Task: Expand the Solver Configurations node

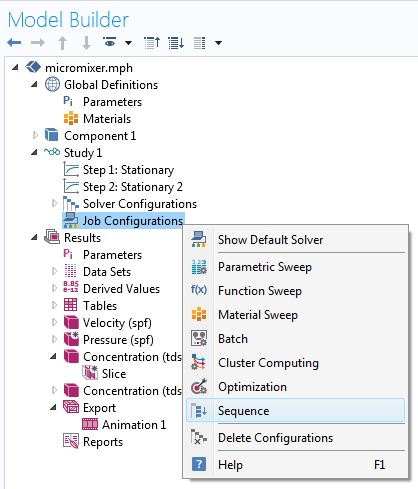Action: pos(54,203)
